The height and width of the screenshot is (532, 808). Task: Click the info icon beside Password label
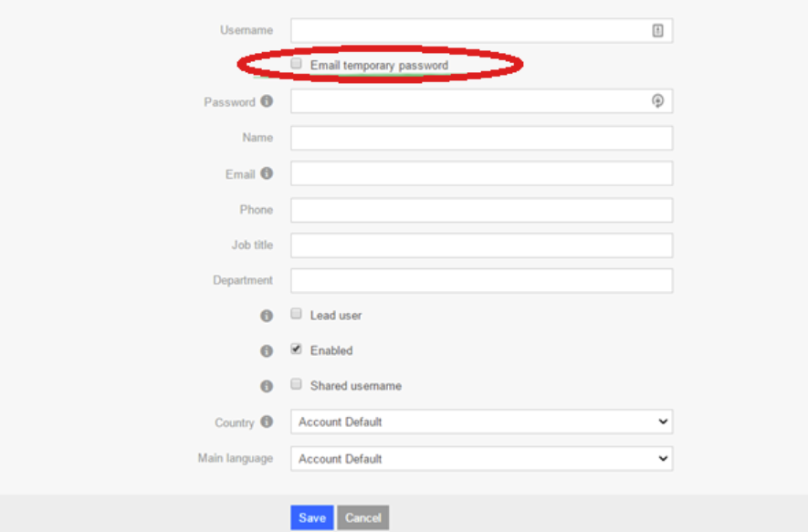click(267, 101)
